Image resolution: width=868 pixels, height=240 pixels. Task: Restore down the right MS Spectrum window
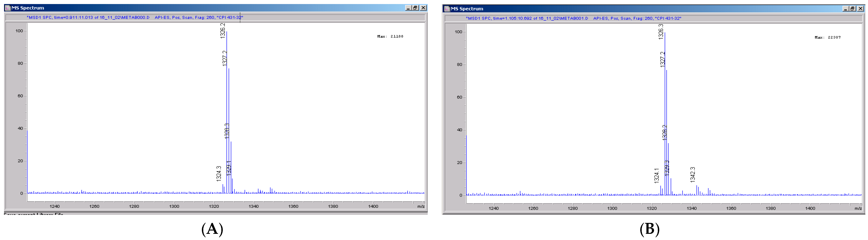(853, 9)
